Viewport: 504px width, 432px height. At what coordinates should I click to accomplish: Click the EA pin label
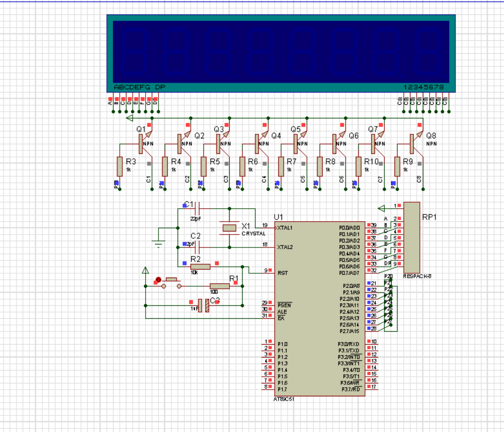[281, 318]
